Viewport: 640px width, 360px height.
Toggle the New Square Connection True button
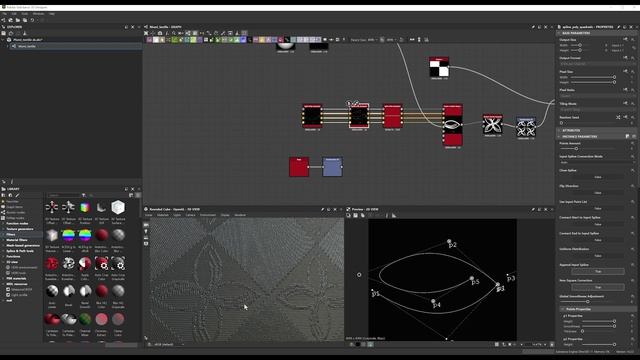point(598,287)
